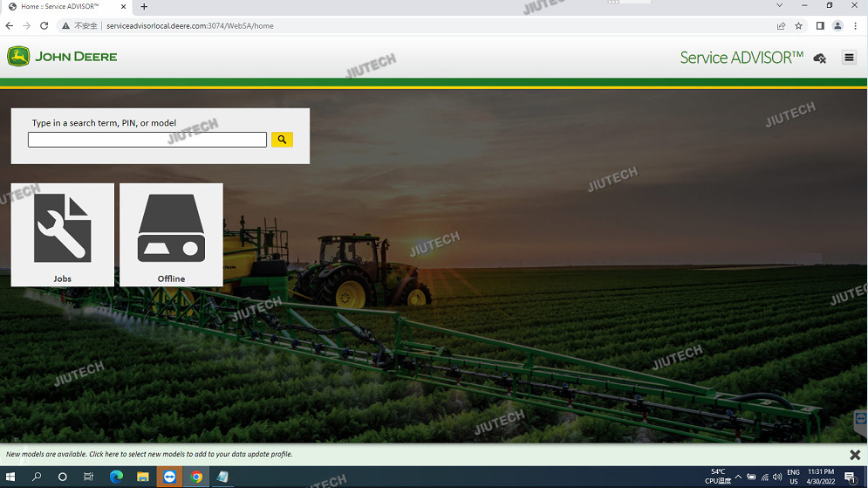The image size is (868, 488).
Task: Share this page from address bar
Action: point(781,25)
